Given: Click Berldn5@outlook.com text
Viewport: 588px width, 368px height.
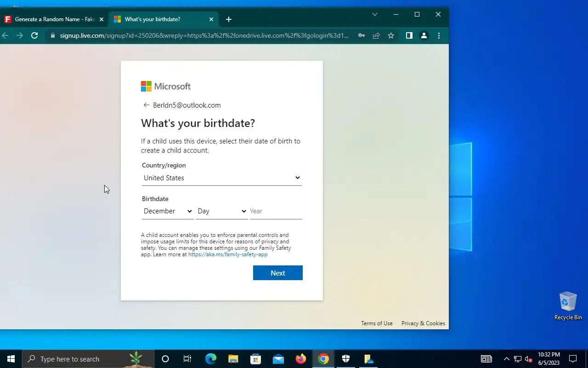Looking at the screenshot, I should coord(187,105).
